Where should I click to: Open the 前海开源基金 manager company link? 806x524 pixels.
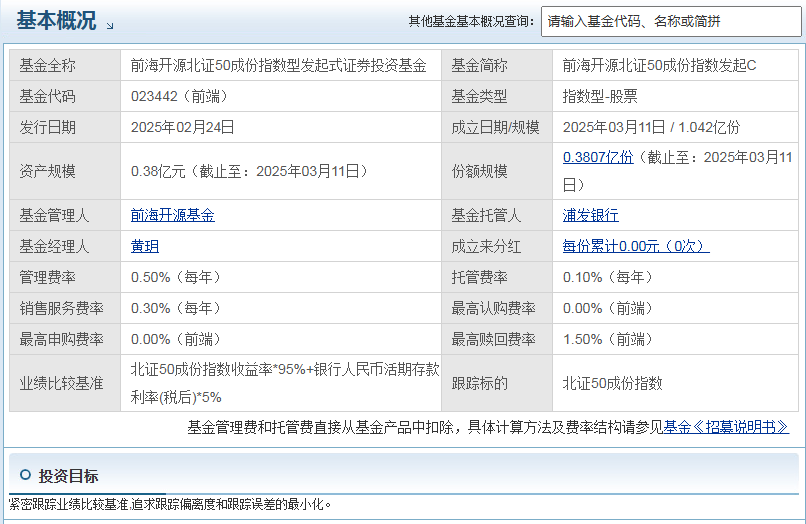coord(173,215)
